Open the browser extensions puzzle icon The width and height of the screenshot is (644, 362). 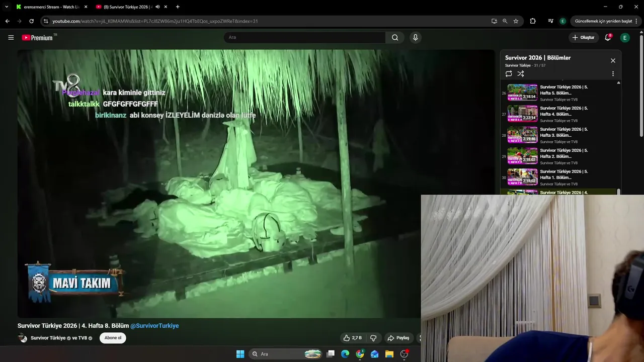533,21
